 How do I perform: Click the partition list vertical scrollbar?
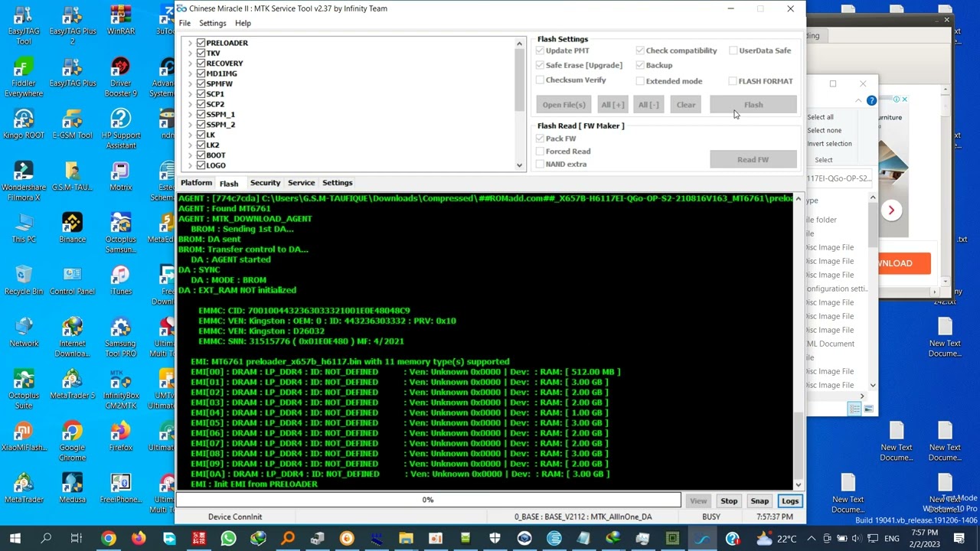click(x=520, y=103)
